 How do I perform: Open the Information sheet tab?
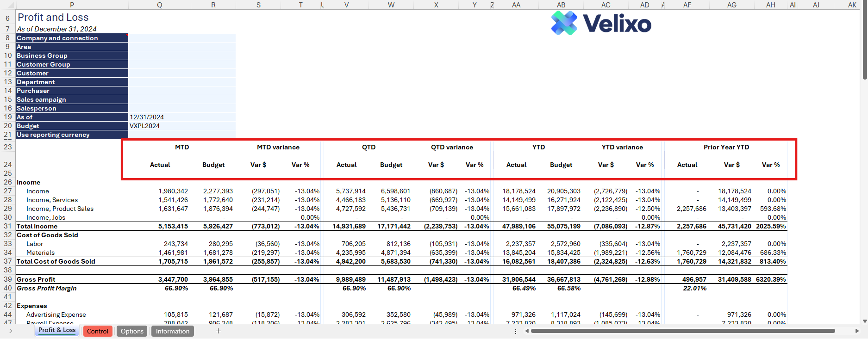172,331
